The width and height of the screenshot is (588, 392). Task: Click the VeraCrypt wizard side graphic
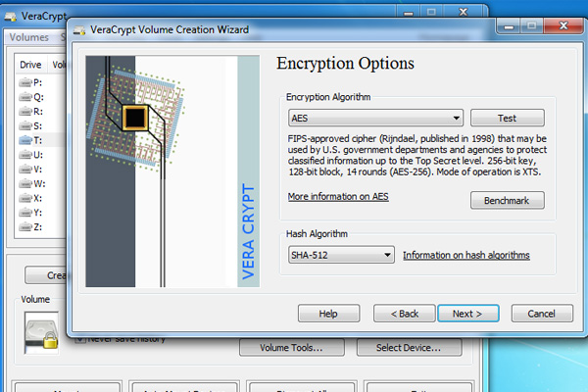pos(172,171)
